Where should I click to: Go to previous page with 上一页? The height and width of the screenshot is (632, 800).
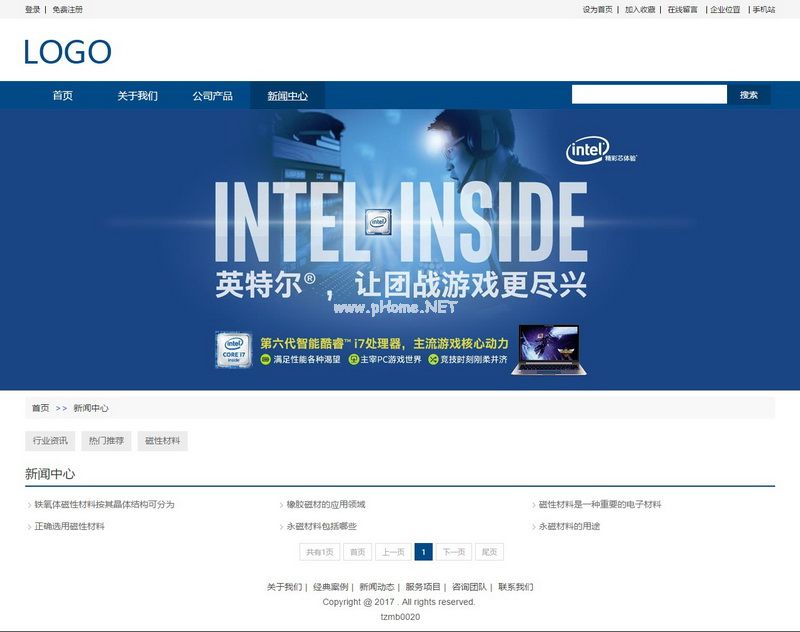coord(393,552)
